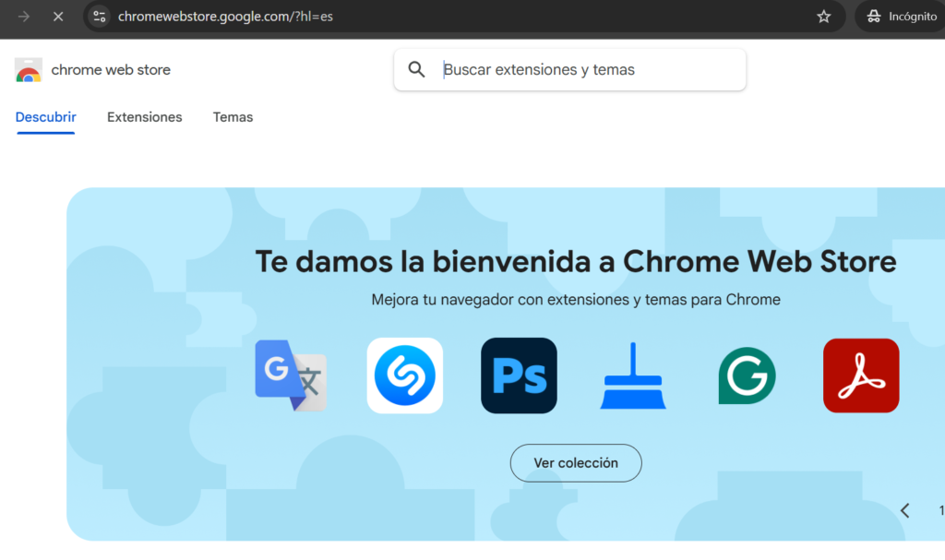Open the Adobe Acrobat red icon
945x560 pixels.
861,375
